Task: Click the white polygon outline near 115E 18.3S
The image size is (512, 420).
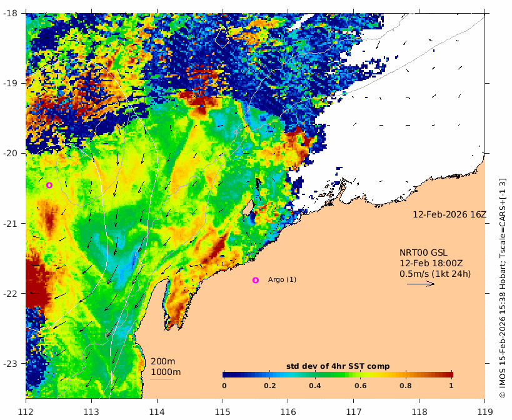Action: (x=222, y=37)
